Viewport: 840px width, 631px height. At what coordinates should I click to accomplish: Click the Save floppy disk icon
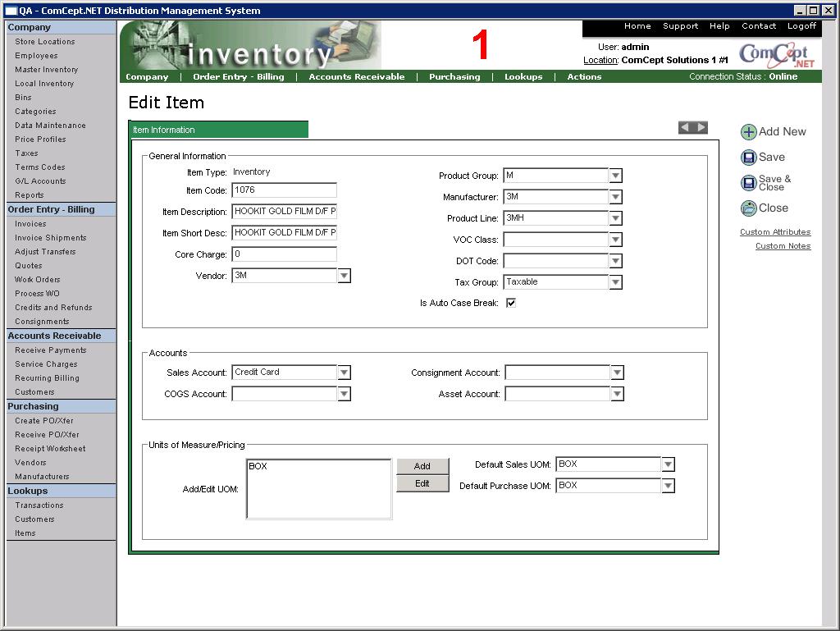click(x=748, y=158)
